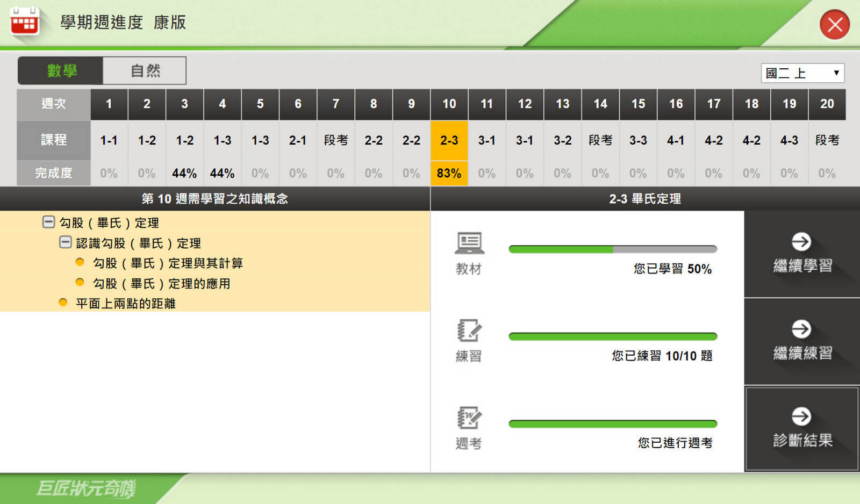Click 段考 cell under week 7
Image resolution: width=860 pixels, height=504 pixels.
(336, 140)
